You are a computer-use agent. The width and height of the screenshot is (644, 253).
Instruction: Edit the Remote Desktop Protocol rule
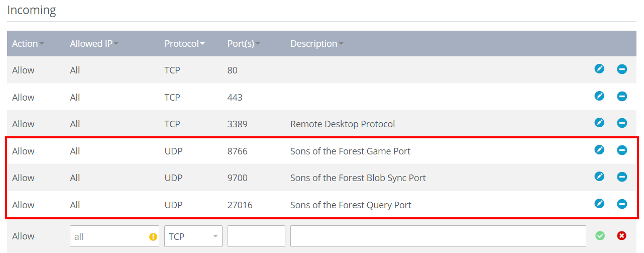[x=599, y=123]
